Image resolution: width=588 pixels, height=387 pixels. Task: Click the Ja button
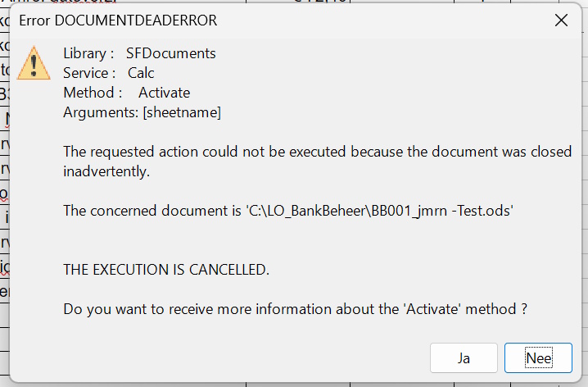pyautogui.click(x=464, y=358)
